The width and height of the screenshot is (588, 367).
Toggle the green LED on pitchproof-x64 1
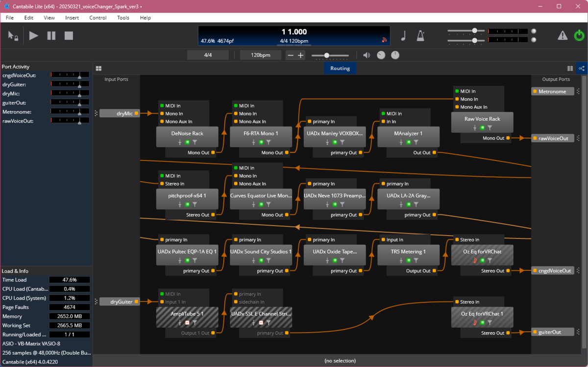click(187, 205)
